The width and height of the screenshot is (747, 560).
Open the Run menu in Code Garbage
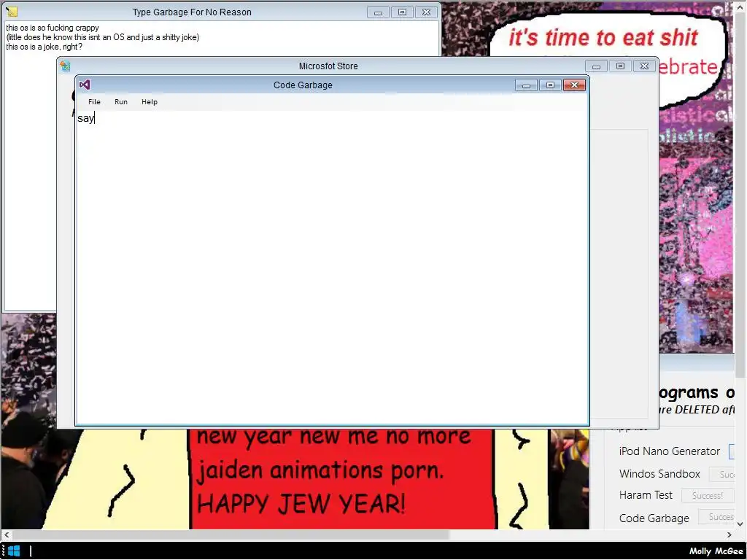121,102
